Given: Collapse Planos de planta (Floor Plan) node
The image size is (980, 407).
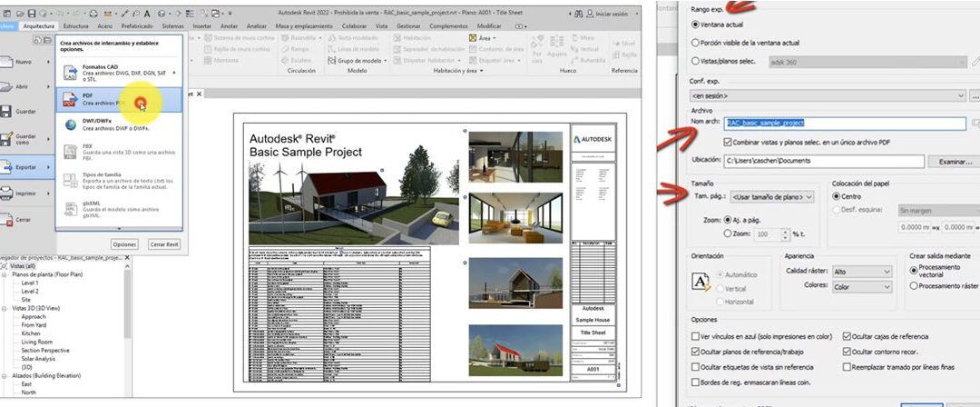Looking at the screenshot, I should 5,275.
